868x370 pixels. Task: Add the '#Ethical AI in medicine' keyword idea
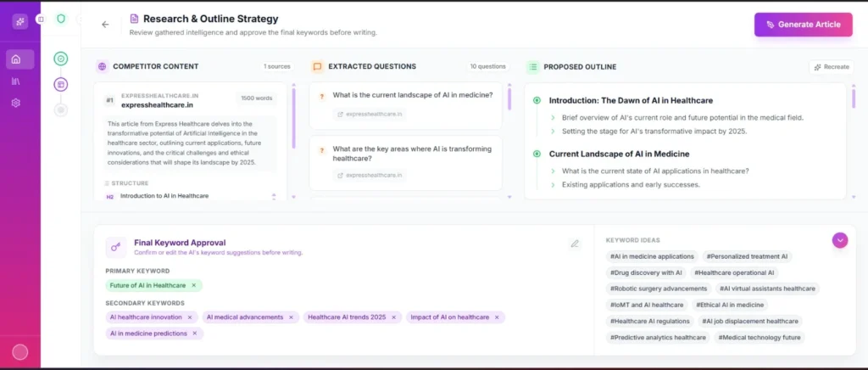(x=730, y=305)
